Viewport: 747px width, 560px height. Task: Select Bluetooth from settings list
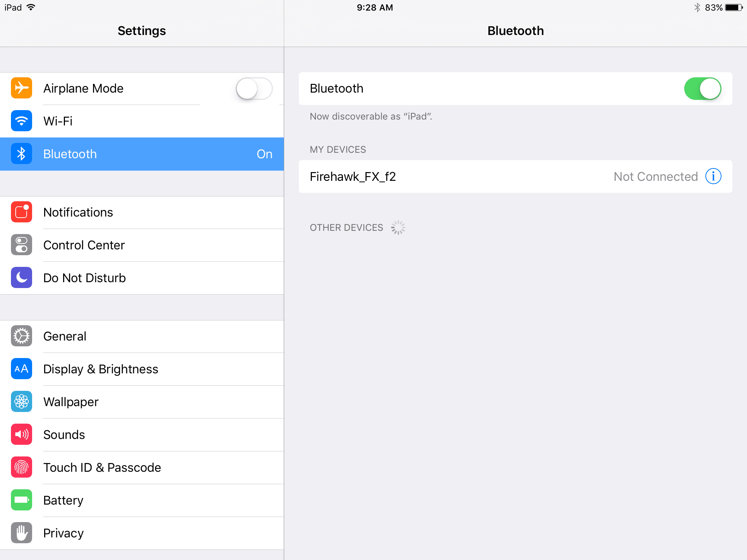tap(141, 153)
